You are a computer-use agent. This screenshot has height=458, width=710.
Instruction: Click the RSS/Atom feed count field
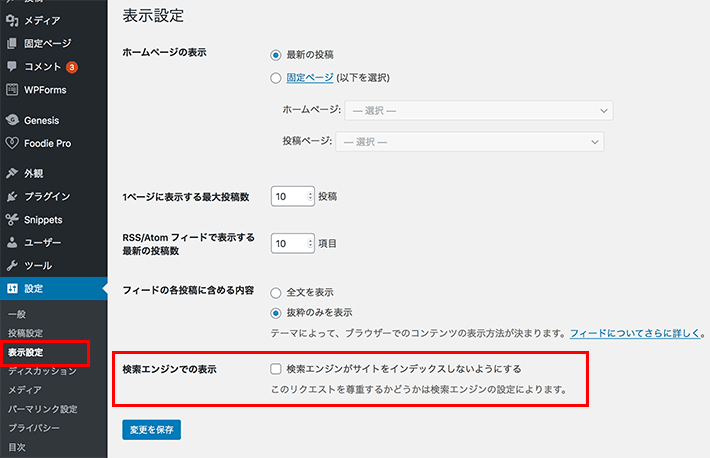pos(293,243)
